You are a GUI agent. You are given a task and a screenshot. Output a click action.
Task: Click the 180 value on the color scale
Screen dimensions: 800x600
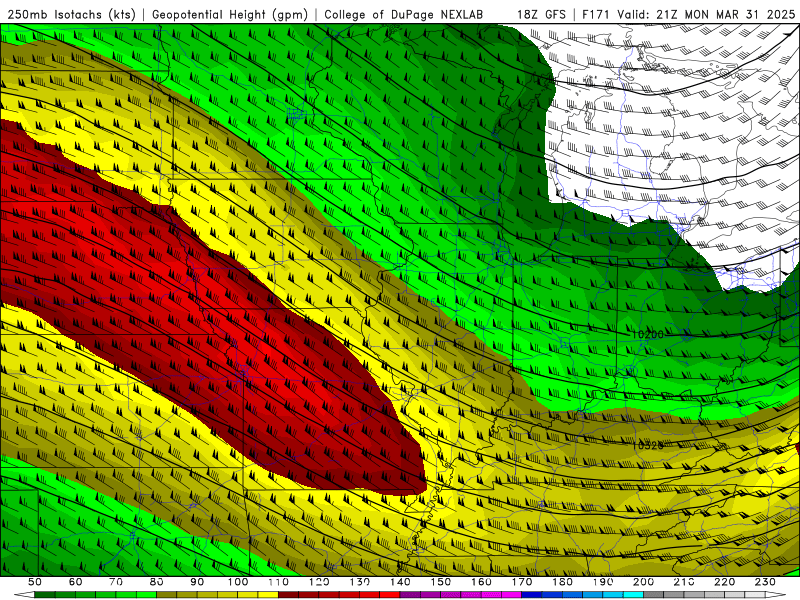pos(562,582)
